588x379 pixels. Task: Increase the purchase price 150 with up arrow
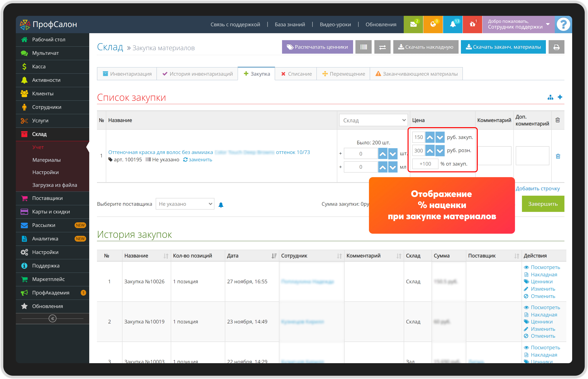click(430, 137)
